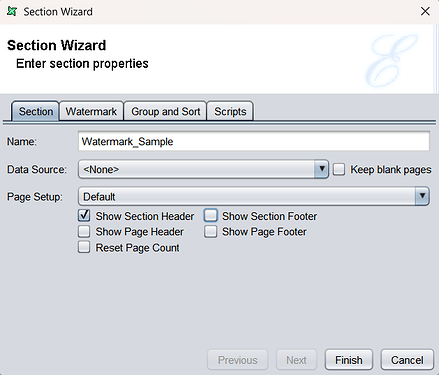Expand the Page Setup dropdown arrow
Screen dimensions: 439x375
tap(422, 196)
